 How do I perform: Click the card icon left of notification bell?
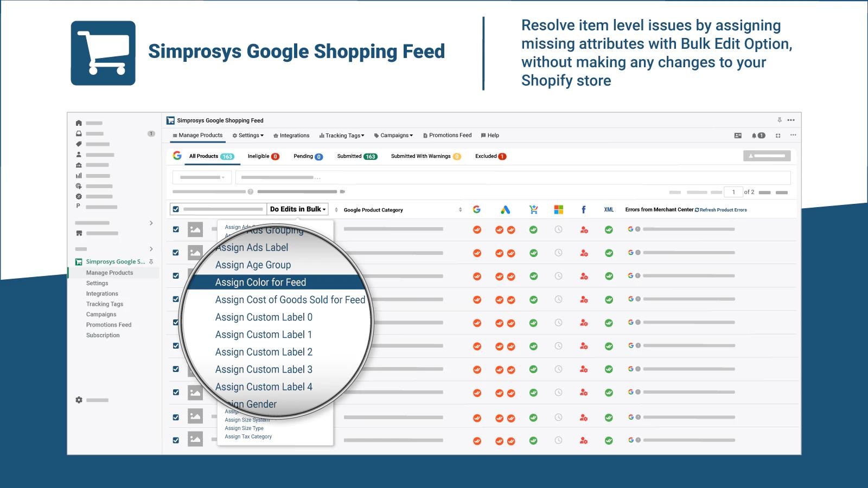coord(738,136)
